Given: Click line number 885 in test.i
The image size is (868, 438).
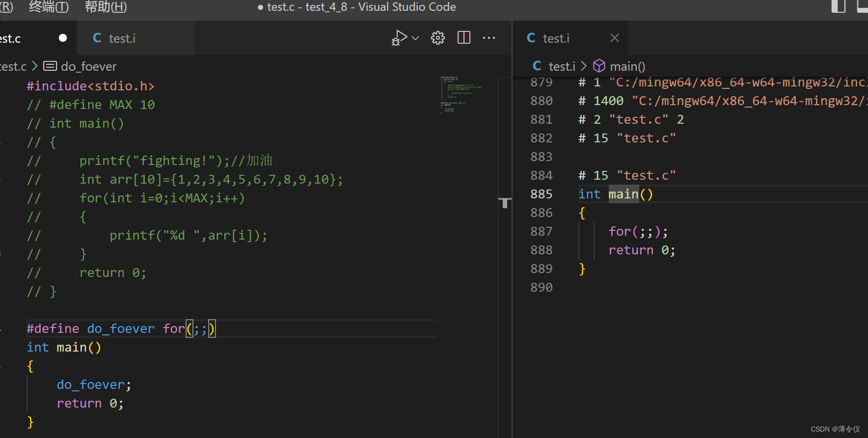Looking at the screenshot, I should (542, 194).
